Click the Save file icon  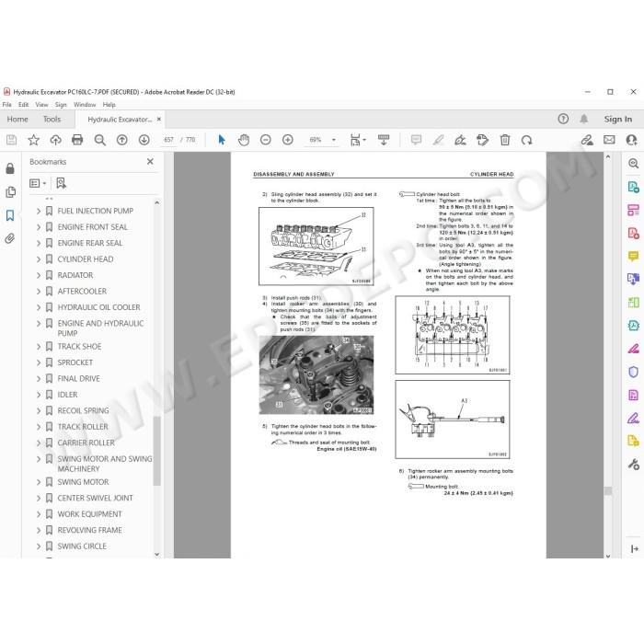(x=11, y=140)
